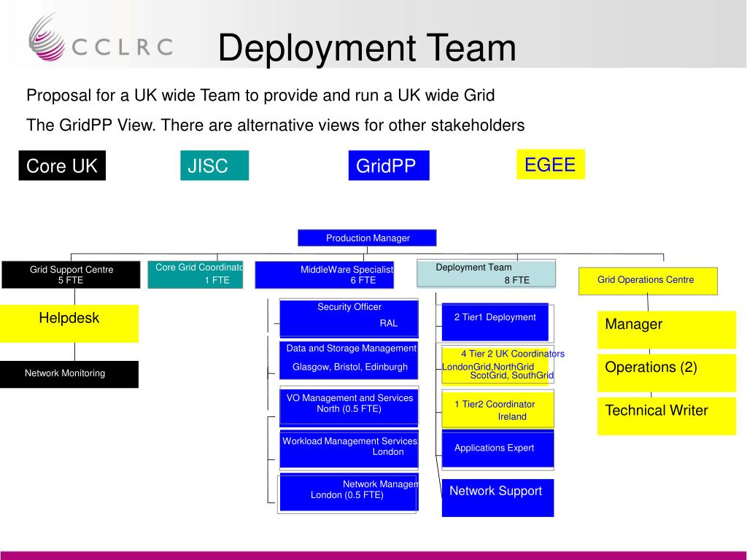Select the Grid Support Centre 5 FTE box
Screen dimensions: 747x560
[71, 275]
